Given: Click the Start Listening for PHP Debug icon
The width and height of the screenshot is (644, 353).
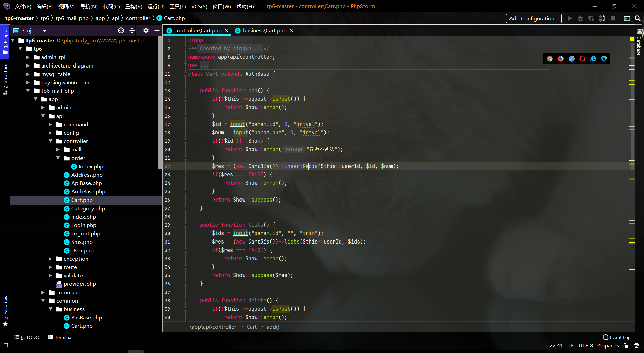Looking at the screenshot, I should point(602,18).
